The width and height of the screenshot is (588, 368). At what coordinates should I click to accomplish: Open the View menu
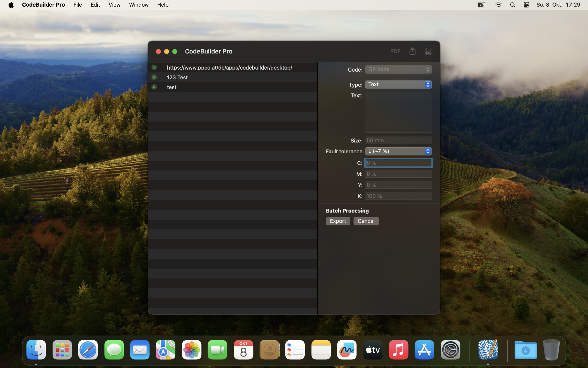point(114,5)
